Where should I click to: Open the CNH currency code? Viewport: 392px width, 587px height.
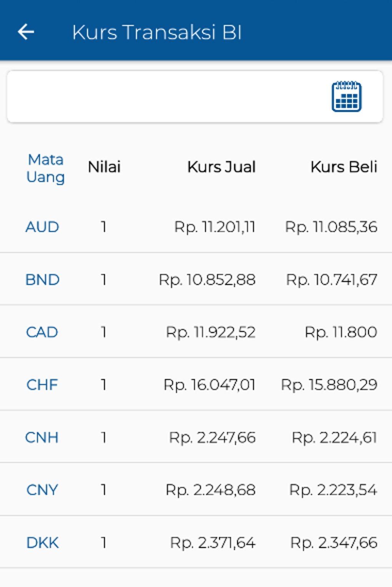[x=42, y=437]
